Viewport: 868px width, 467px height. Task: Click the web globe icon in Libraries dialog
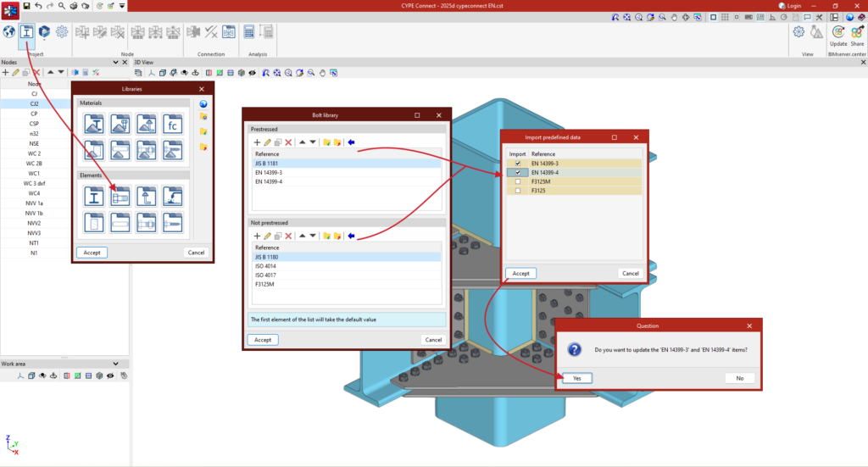(203, 104)
